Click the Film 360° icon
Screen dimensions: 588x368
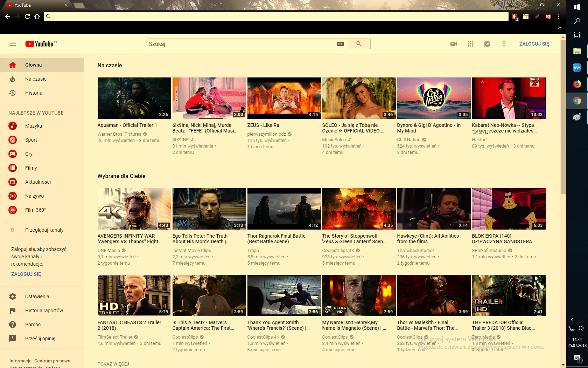coord(13,210)
